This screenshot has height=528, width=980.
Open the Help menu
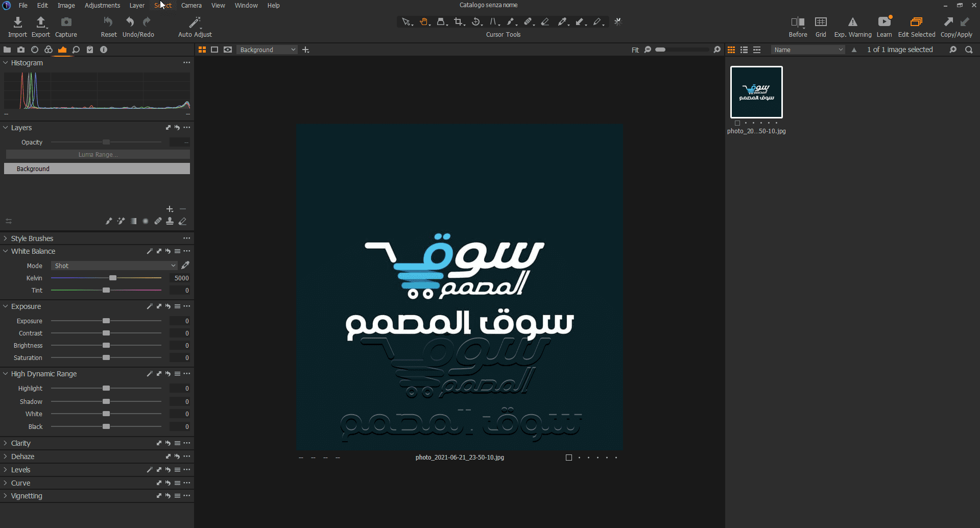[x=274, y=5]
